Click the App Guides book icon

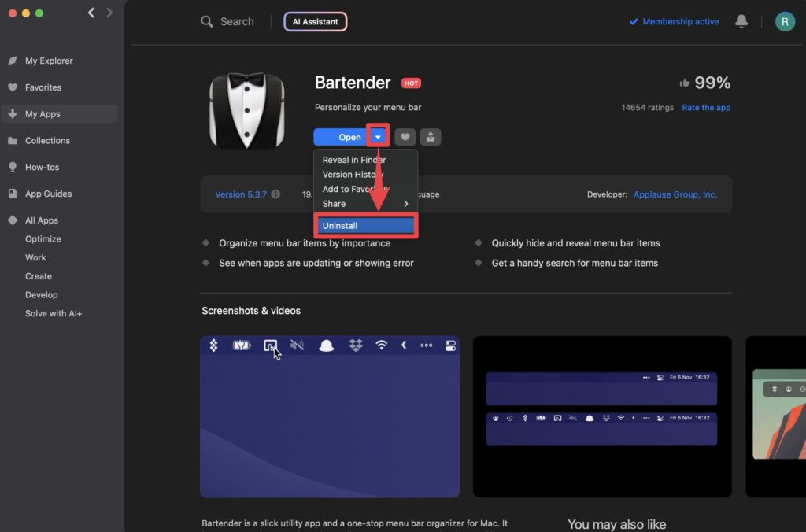pyautogui.click(x=13, y=194)
